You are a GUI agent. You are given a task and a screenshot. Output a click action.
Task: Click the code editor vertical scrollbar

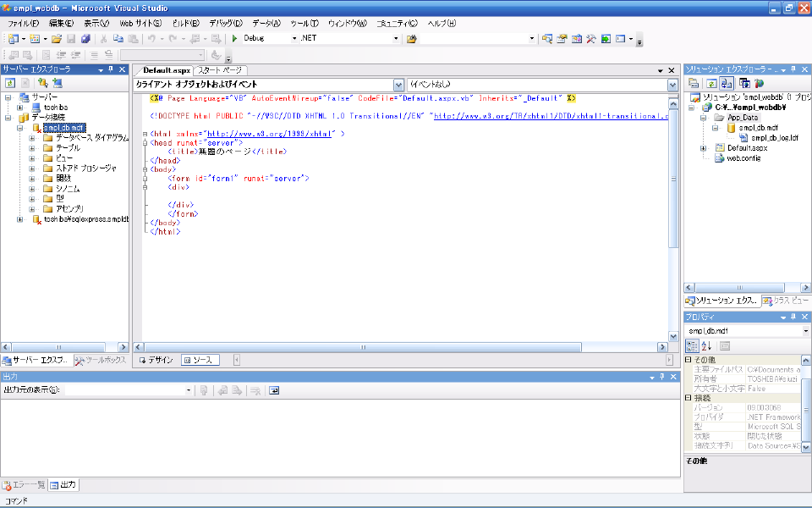coord(673,220)
